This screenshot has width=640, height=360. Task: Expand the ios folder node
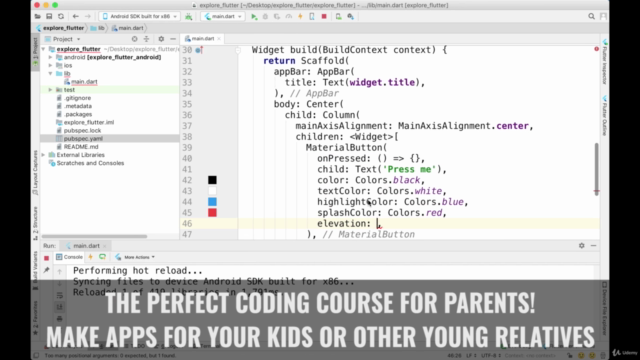[x=51, y=65]
